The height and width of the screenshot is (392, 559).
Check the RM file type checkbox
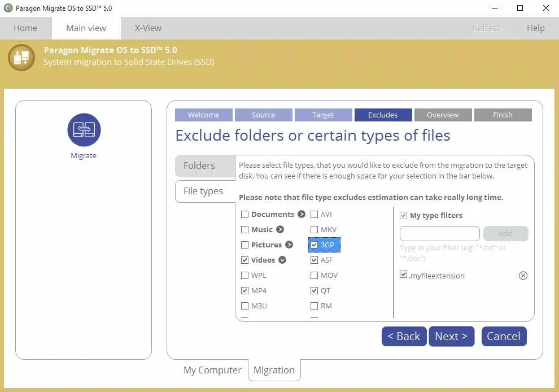pyautogui.click(x=314, y=306)
